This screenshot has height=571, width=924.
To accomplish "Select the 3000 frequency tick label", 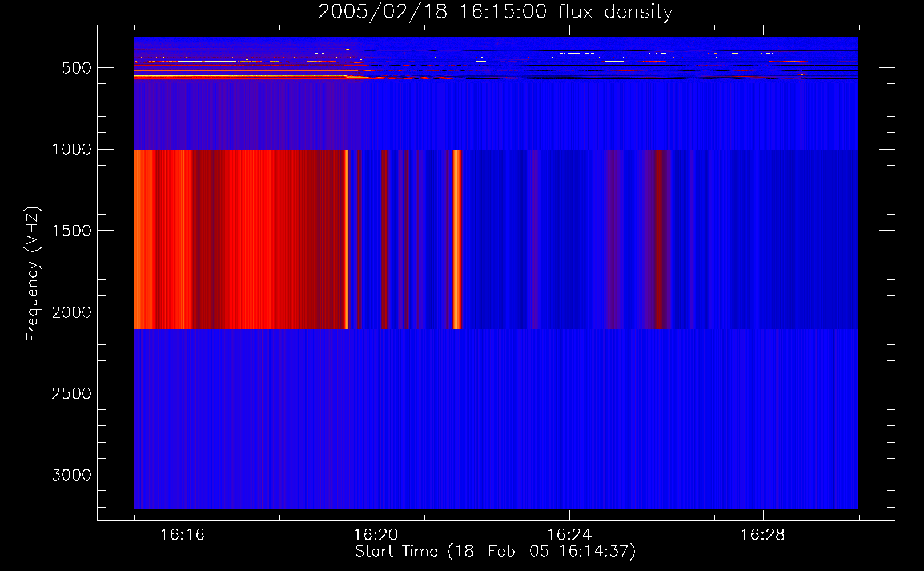I will pyautogui.click(x=71, y=475).
